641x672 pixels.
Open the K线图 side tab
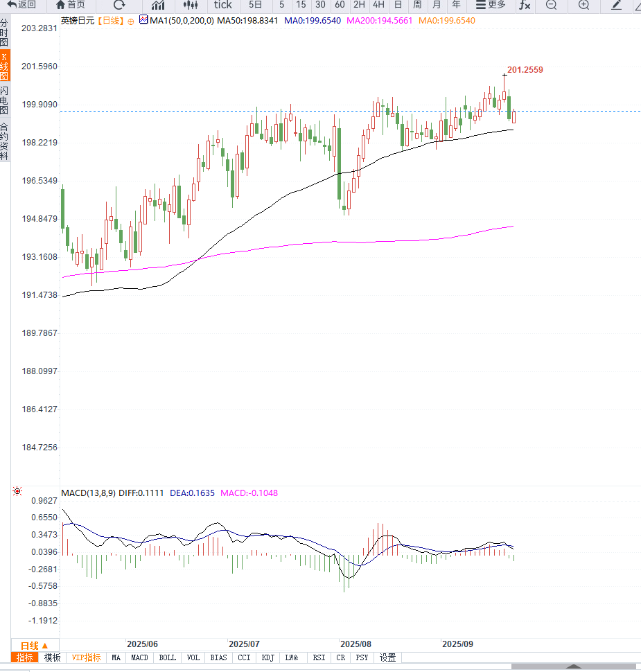click(x=5, y=66)
